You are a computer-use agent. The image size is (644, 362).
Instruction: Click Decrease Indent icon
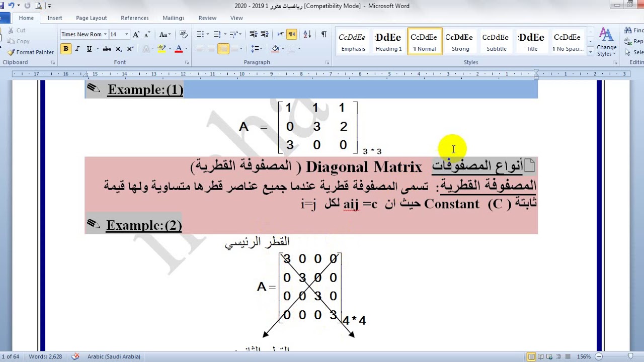(x=253, y=34)
